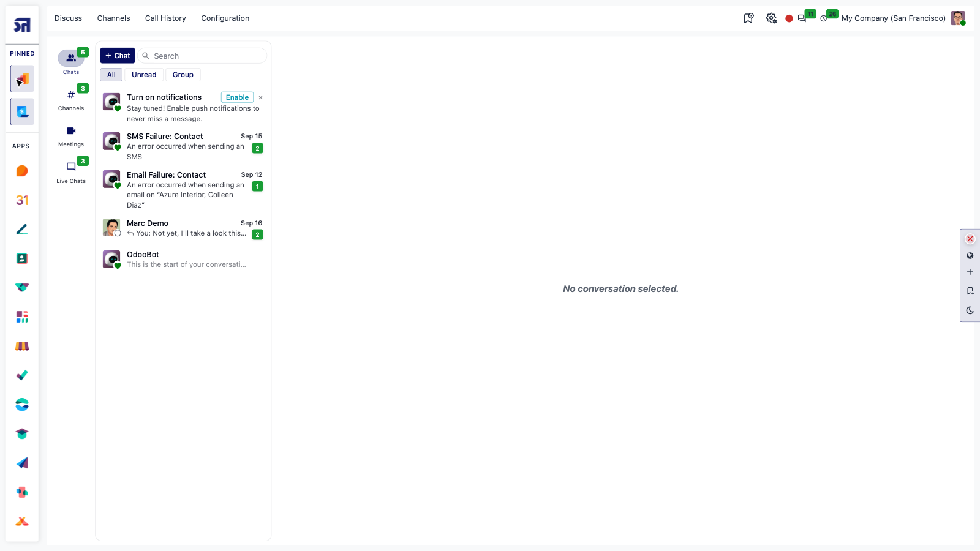Screen dimensions: 980x551
Task: Open the Sign pen app icon
Action: pyautogui.click(x=22, y=230)
